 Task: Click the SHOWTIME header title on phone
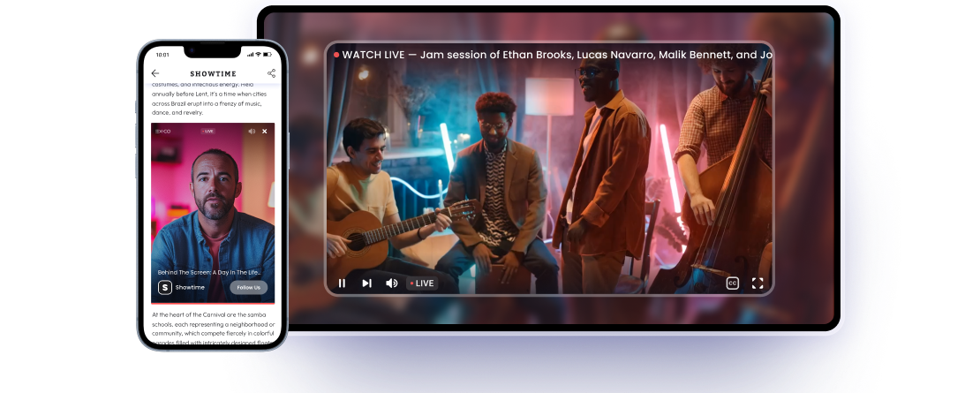213,73
